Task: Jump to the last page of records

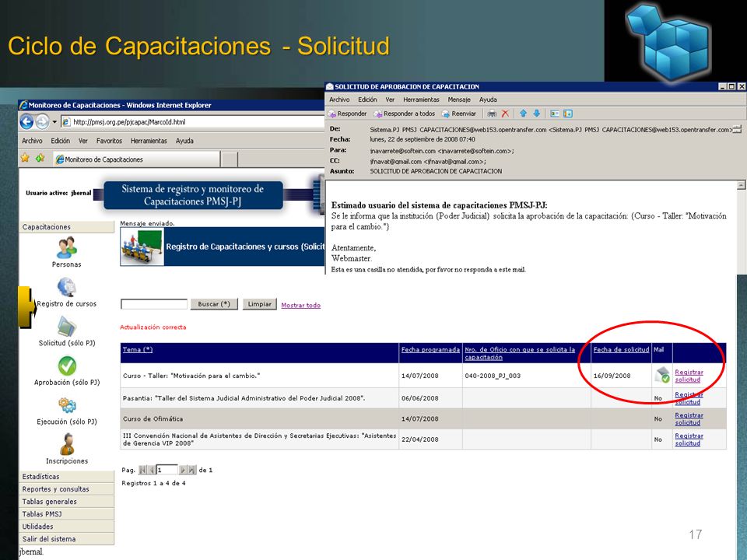Action: (x=191, y=470)
